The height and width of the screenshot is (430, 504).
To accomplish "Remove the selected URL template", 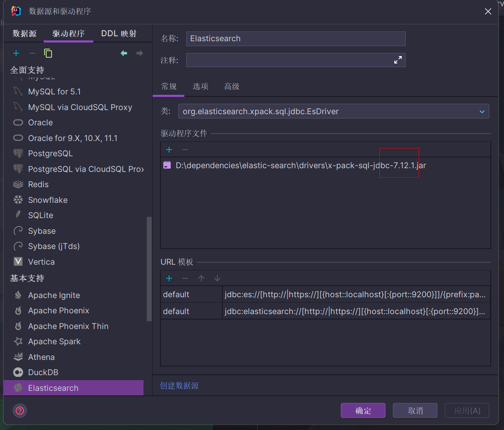I will tap(185, 278).
